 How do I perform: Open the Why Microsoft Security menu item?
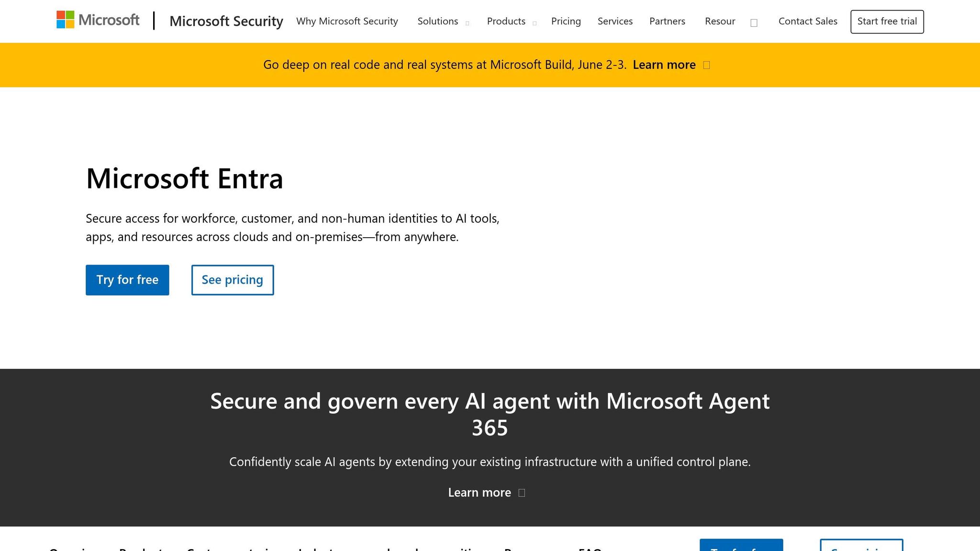coord(347,21)
